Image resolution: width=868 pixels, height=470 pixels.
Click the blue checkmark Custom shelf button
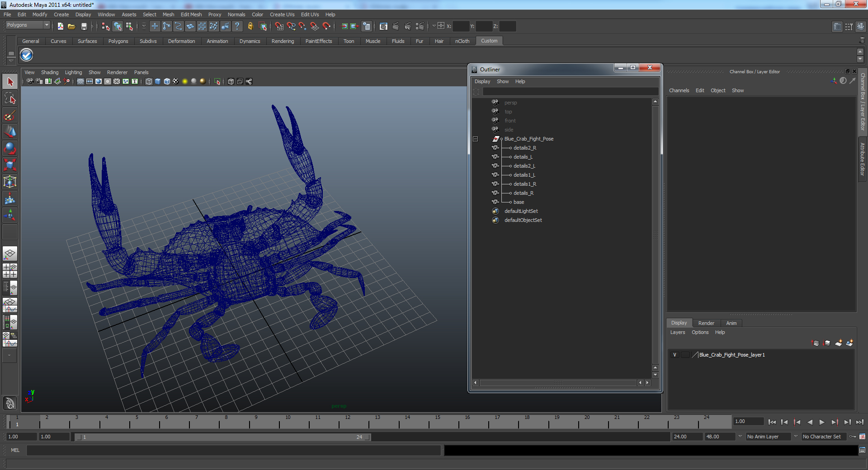pyautogui.click(x=27, y=55)
